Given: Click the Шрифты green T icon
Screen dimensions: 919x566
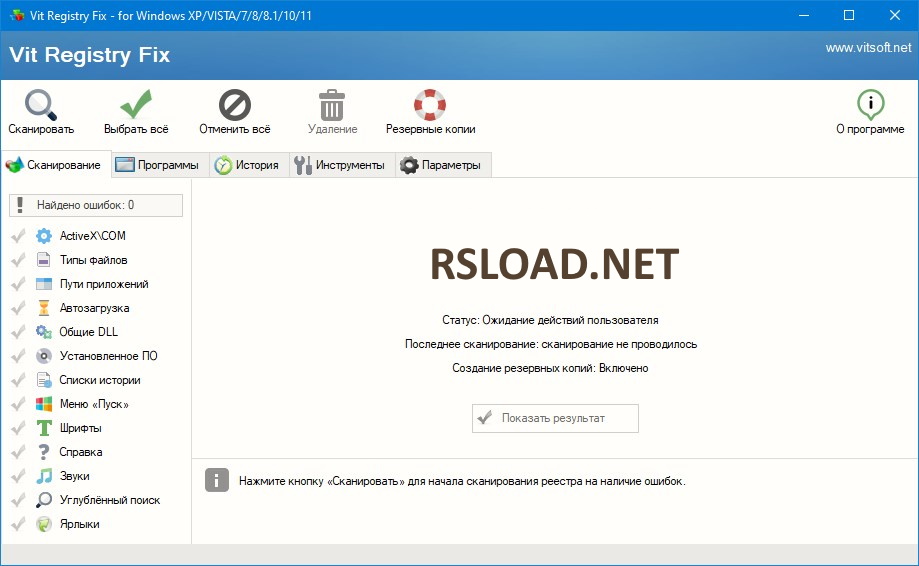Looking at the screenshot, I should pos(43,428).
